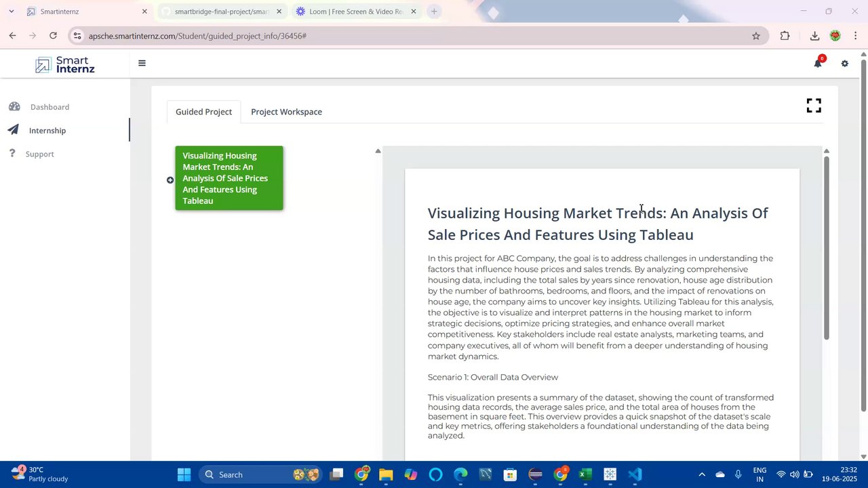Click the 'Scenario 1: Overall Data Overview' text
The width and height of the screenshot is (868, 488).
[493, 378]
